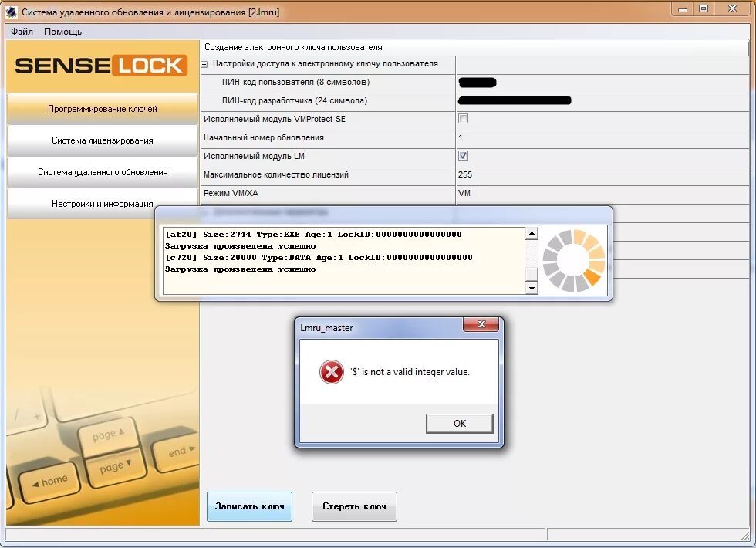Minimize the main application window
Screen dimensions: 756x548
click(683, 9)
